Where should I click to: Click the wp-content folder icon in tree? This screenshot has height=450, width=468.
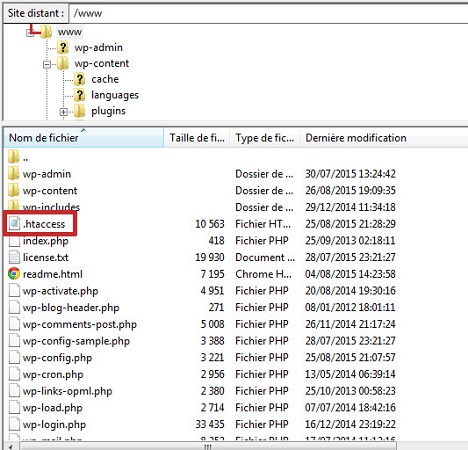(x=63, y=63)
